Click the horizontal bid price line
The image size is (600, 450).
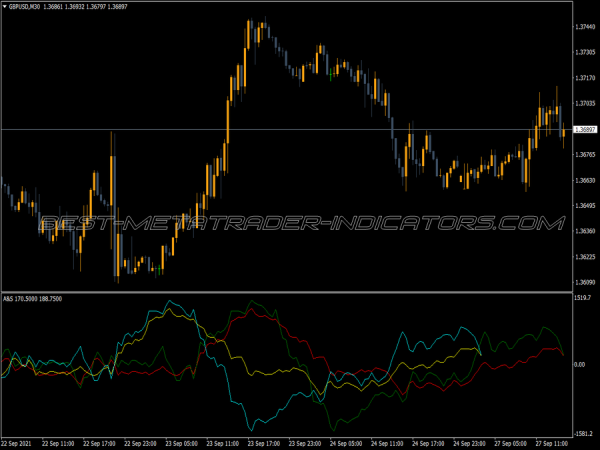pyautogui.click(x=300, y=130)
